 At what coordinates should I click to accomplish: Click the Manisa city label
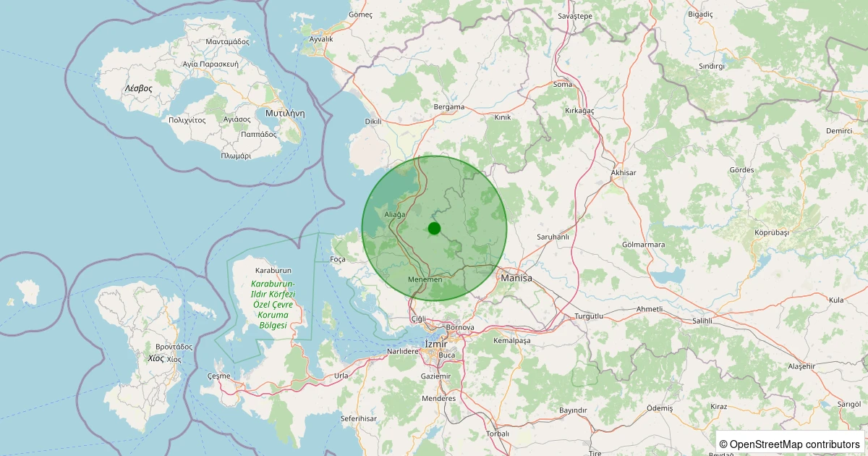click(516, 278)
